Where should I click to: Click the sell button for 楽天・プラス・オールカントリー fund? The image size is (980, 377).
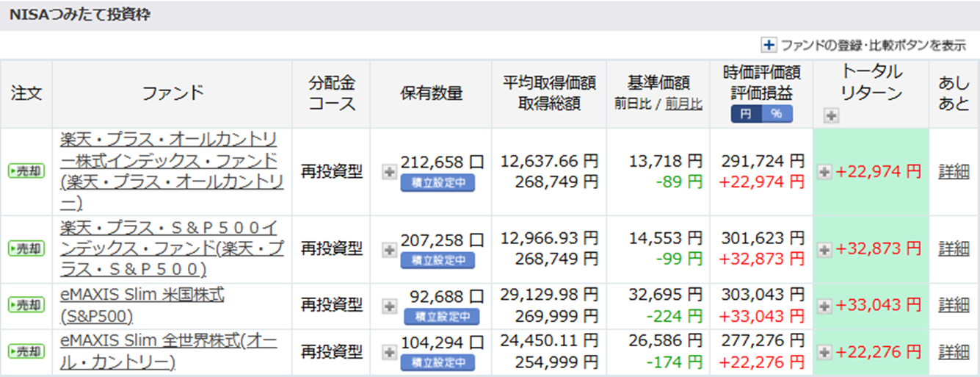26,171
